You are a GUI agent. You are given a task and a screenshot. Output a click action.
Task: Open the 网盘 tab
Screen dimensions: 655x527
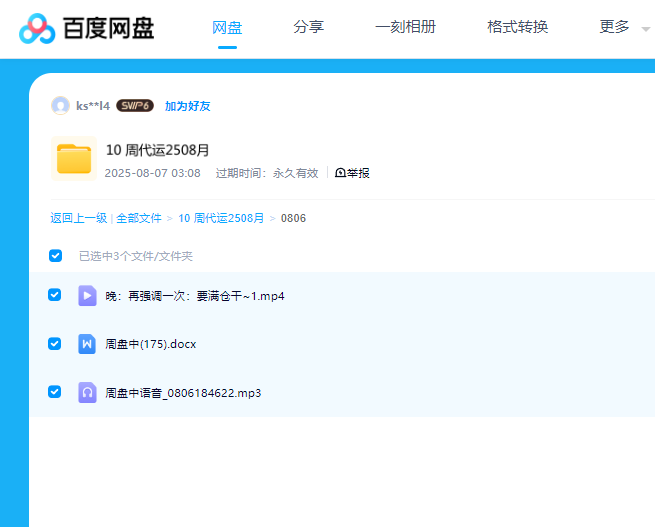click(227, 28)
